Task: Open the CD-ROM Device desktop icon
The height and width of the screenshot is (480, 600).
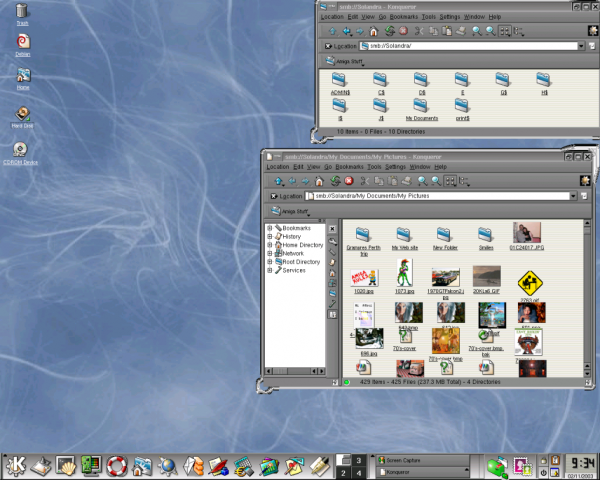Action: [20, 153]
